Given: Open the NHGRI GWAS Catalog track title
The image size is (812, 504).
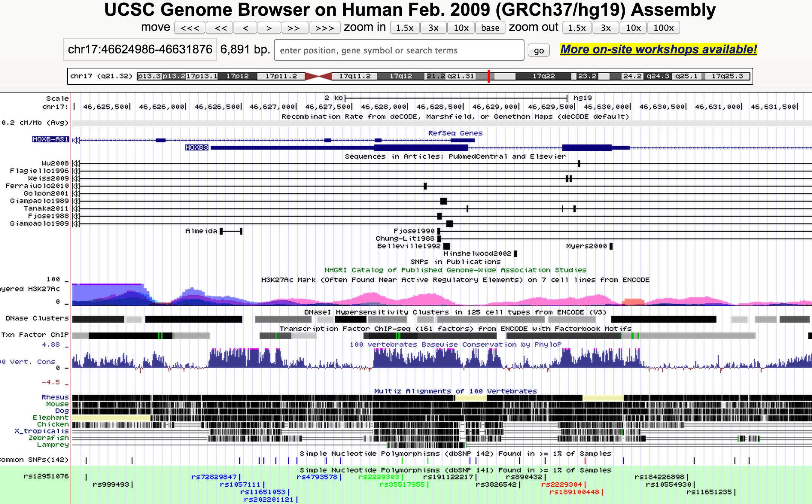Looking at the screenshot, I should (455, 270).
